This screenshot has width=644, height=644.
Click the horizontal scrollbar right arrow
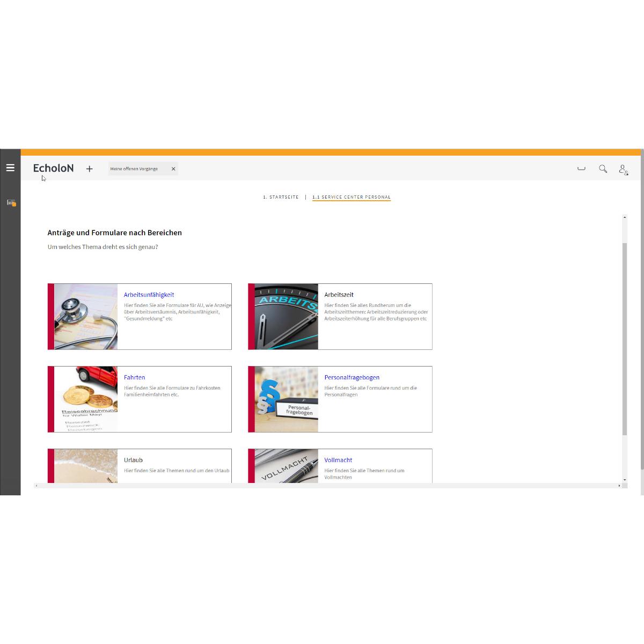(619, 486)
